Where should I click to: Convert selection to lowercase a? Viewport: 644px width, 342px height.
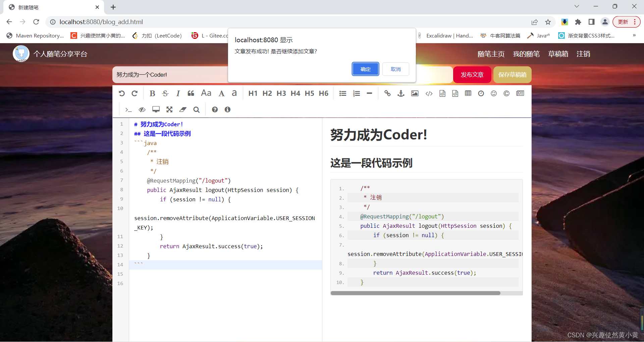pos(234,93)
